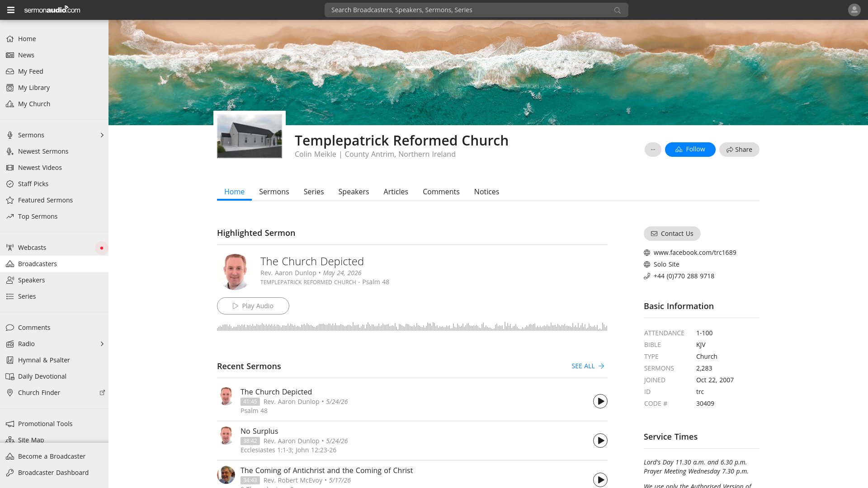This screenshot has width=868, height=488.
Task: Play the No Surplus sermon
Action: point(600,441)
